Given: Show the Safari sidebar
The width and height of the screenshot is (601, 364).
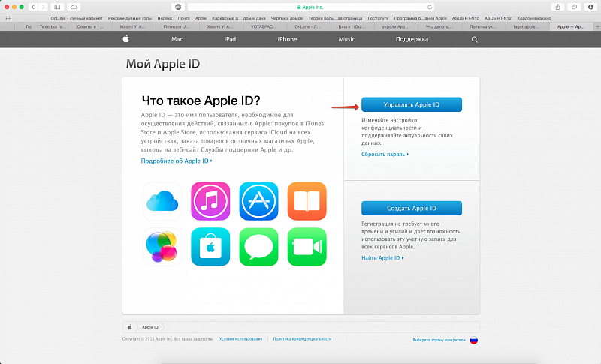Looking at the screenshot, I should coord(57,7).
